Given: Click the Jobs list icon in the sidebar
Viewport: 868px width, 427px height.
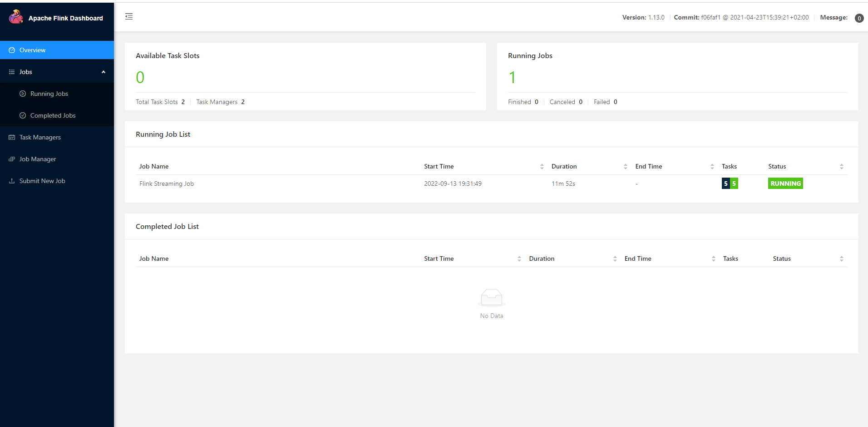Looking at the screenshot, I should (12, 72).
